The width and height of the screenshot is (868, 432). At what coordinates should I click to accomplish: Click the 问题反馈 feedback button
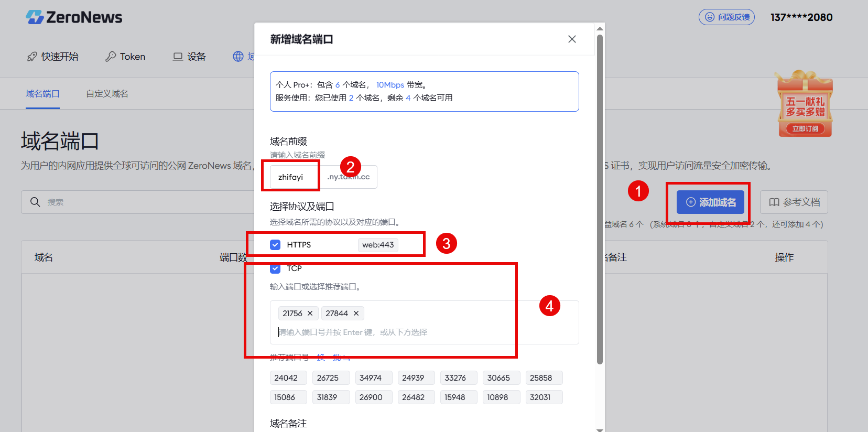click(x=726, y=17)
